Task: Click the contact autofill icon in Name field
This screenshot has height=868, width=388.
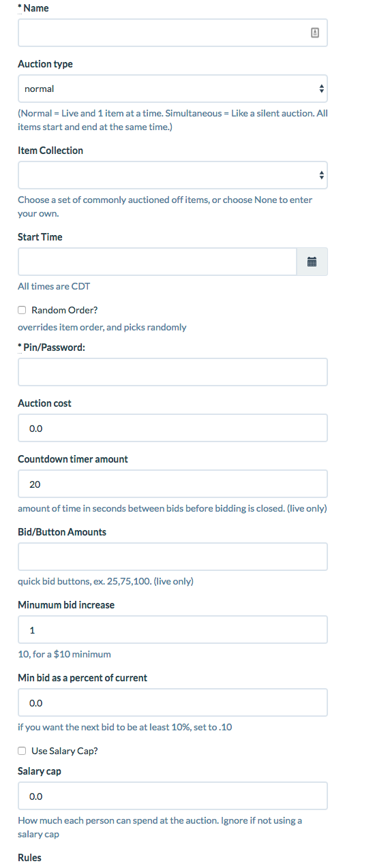Action: click(x=314, y=33)
